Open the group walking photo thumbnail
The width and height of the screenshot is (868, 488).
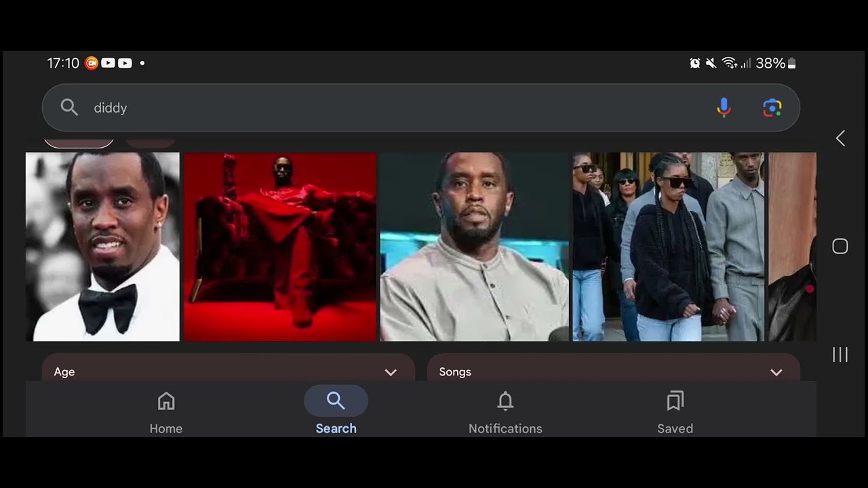tap(668, 247)
